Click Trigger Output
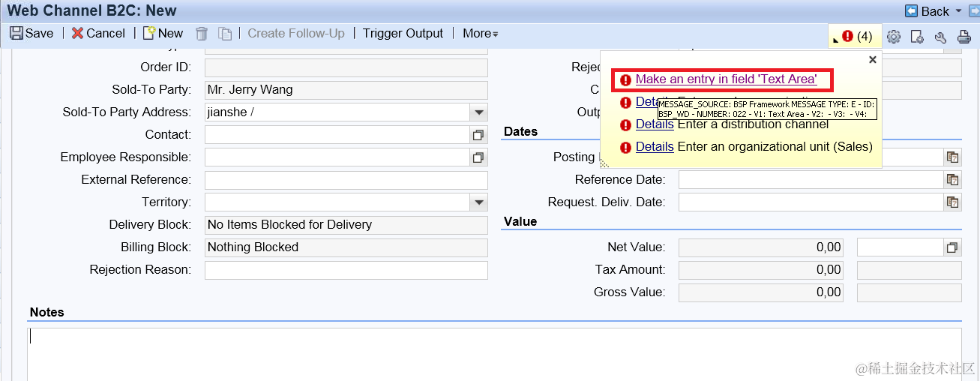This screenshot has width=980, height=381. point(403,33)
